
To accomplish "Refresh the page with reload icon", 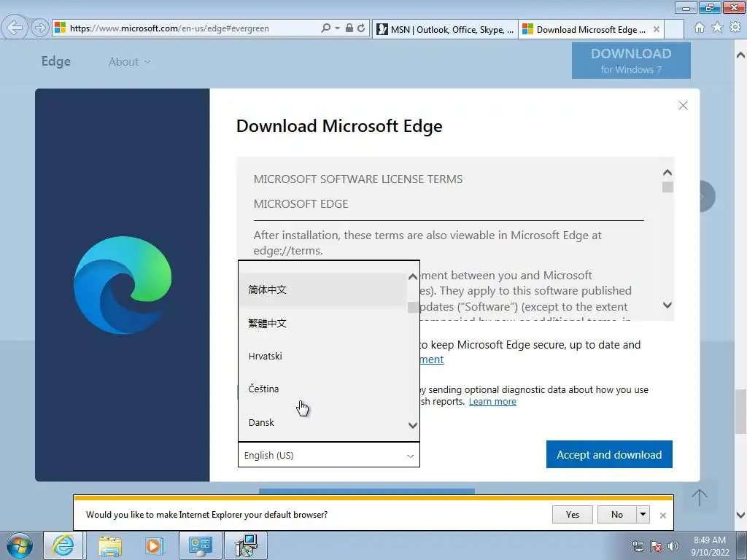I will point(361,28).
